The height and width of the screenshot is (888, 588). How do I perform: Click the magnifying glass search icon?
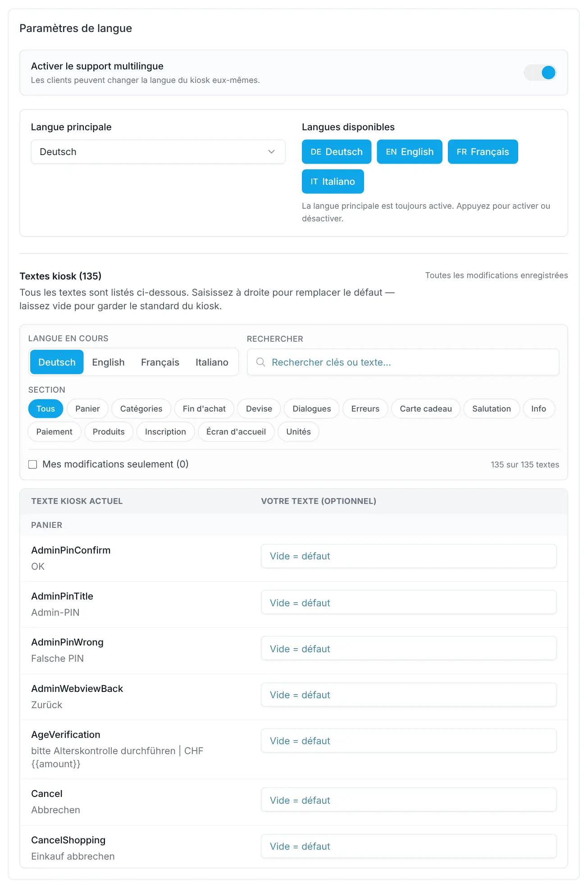coord(260,362)
